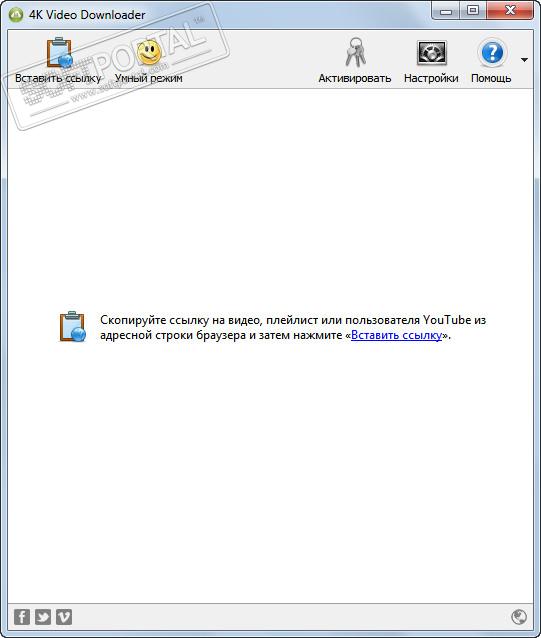Screen dimensions: 541x638
Task: Click the Вставить ссылку clipboard toolbar icon
Action: coord(59,52)
